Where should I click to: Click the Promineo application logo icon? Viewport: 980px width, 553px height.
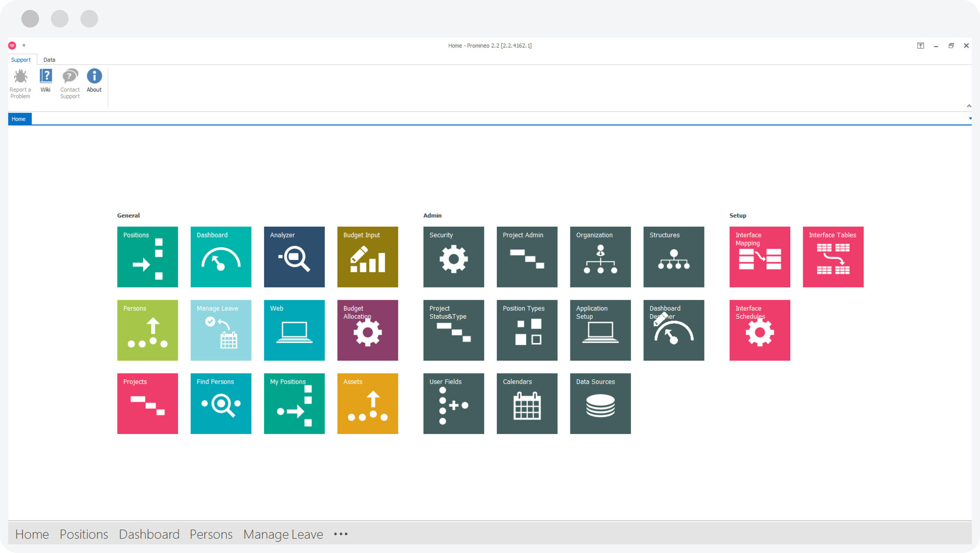pos(12,46)
